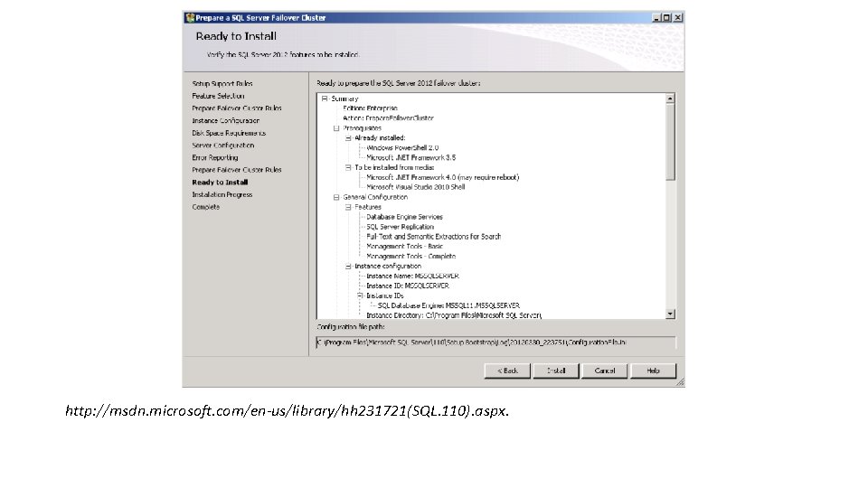Go to Setup Support Rules step
This screenshot has width=868, height=488.
(x=222, y=83)
